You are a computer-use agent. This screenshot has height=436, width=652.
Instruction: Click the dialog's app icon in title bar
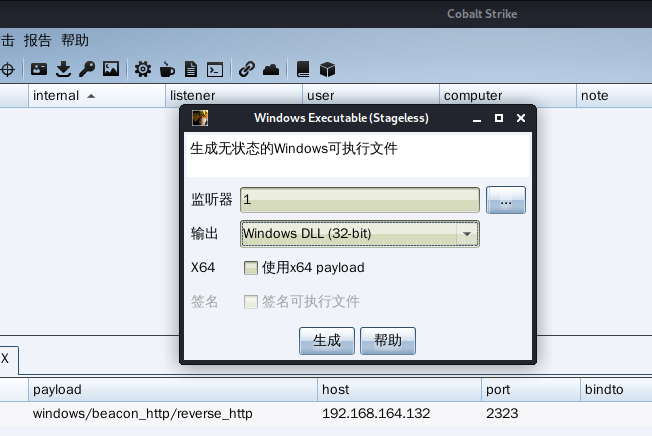coord(200,118)
